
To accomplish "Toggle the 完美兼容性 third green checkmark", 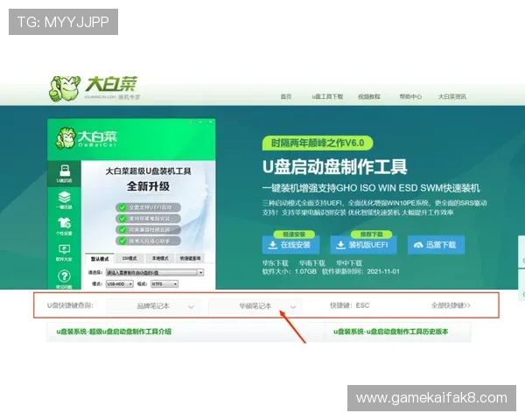I will coord(122,230).
